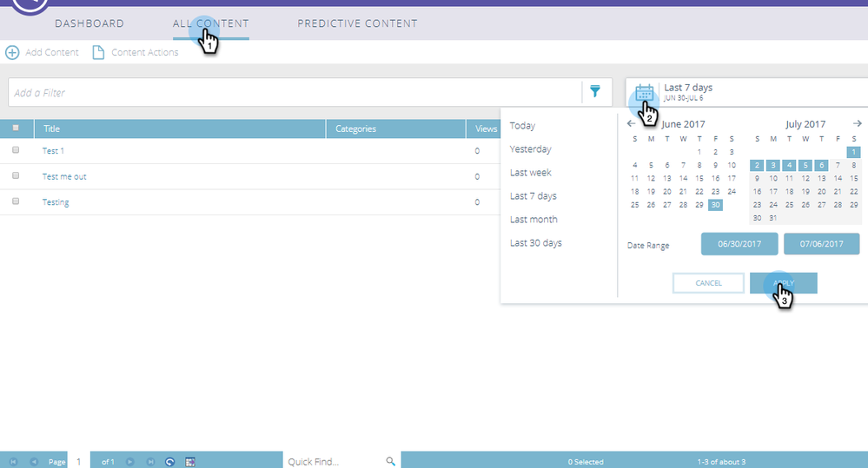Click the refresh grid icon

point(170,461)
